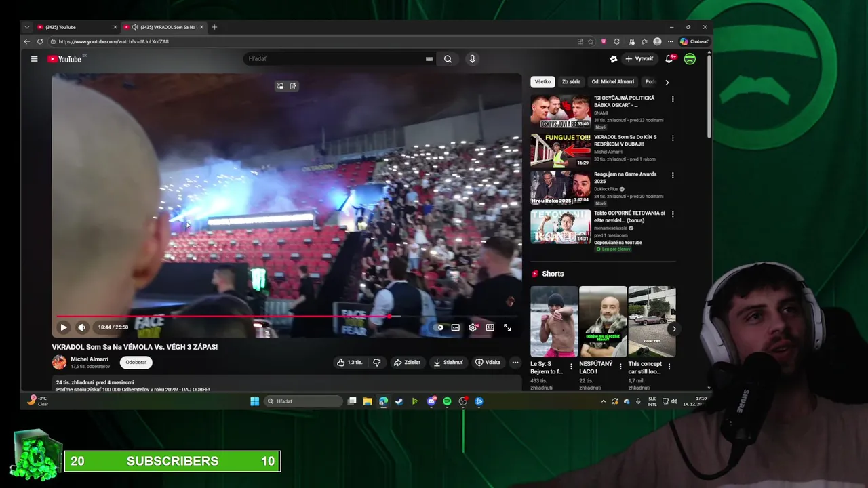Screen dimensions: 868x488
Task: Open Steam from the taskbar
Action: (399, 401)
